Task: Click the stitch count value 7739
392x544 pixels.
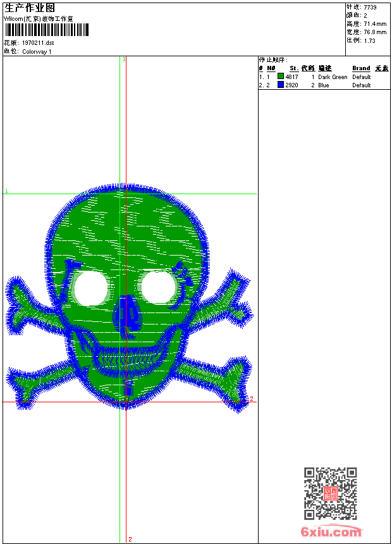Action: coord(370,7)
